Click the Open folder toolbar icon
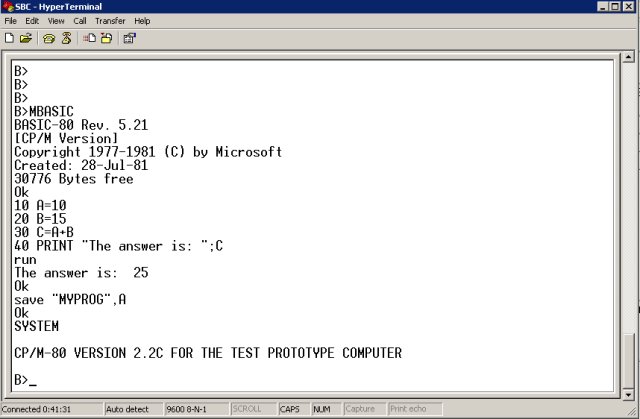Screen dimensions: 640x419 pyautogui.click(x=26, y=38)
